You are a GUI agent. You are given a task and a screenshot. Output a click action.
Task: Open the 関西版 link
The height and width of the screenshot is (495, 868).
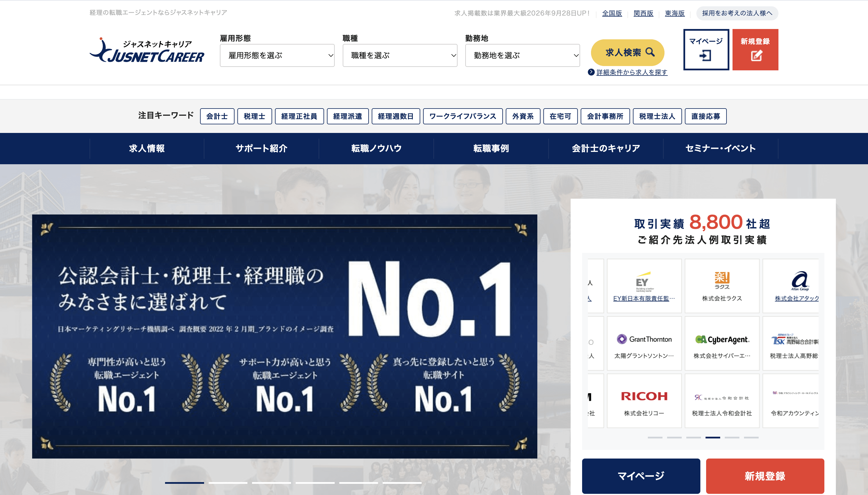point(643,13)
